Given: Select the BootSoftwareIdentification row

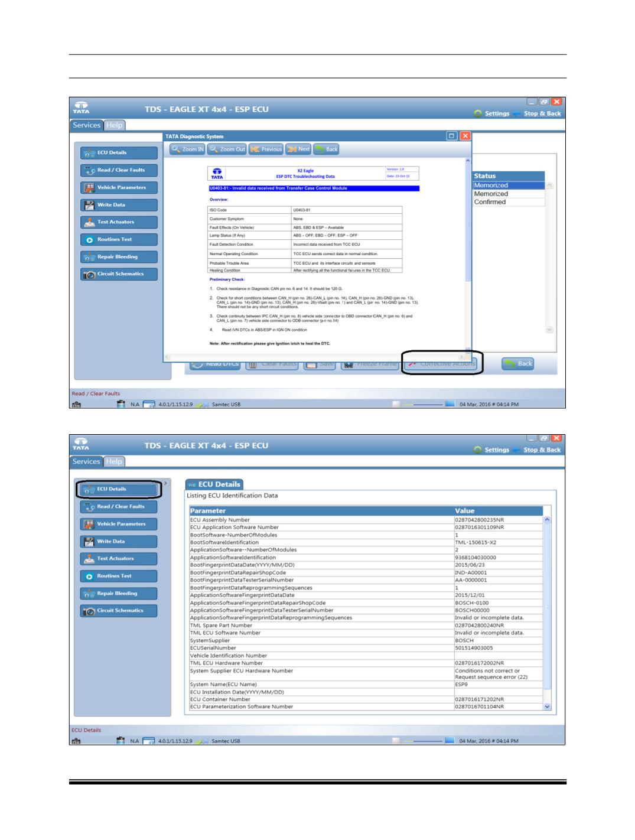Looking at the screenshot, I should click(x=366, y=542).
